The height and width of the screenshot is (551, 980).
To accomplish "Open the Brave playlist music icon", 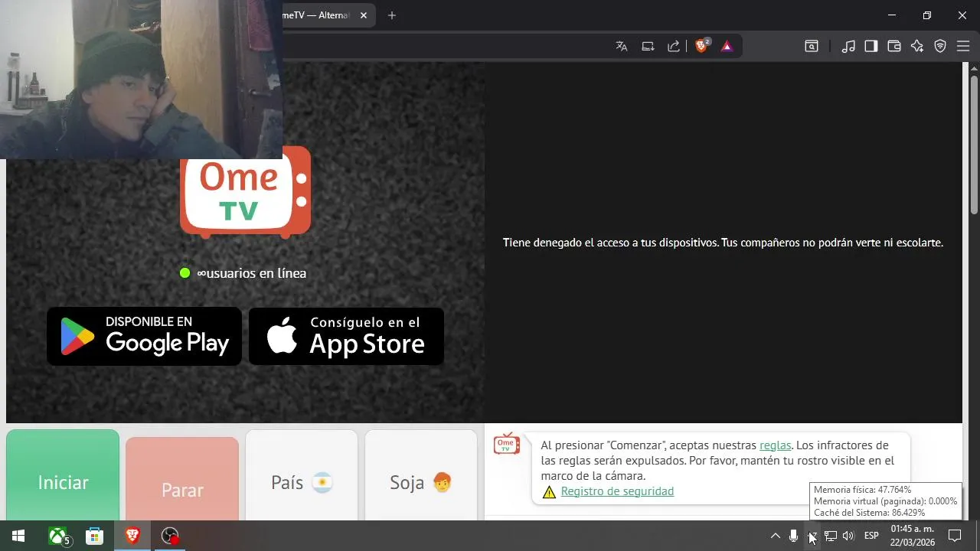I will coord(848,46).
